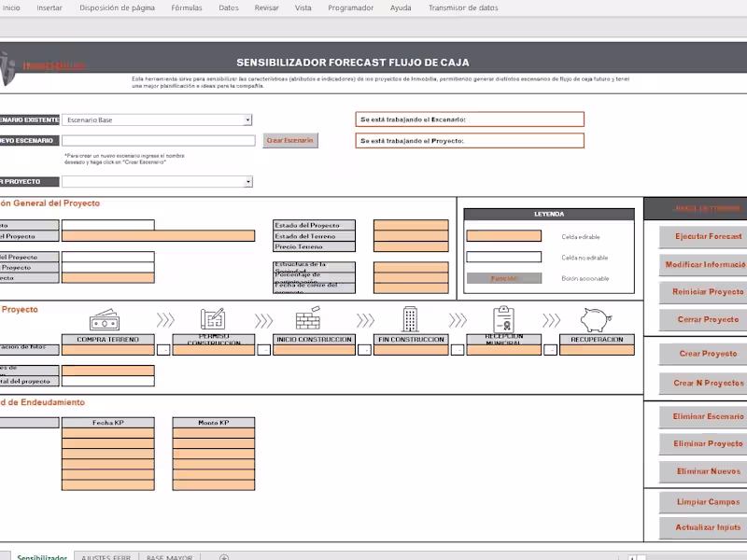This screenshot has width=747, height=560.
Task: Click the LEYENDA header
Action: (549, 215)
